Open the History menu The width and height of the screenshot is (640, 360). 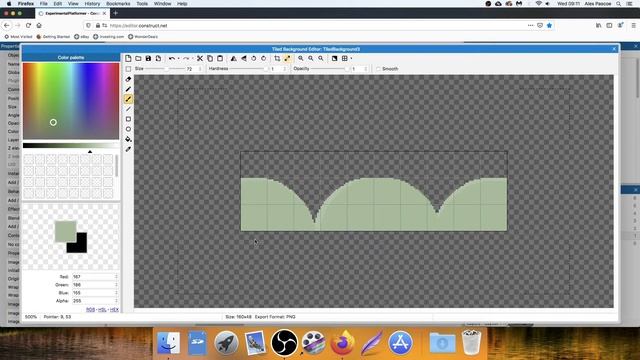coord(92,4)
